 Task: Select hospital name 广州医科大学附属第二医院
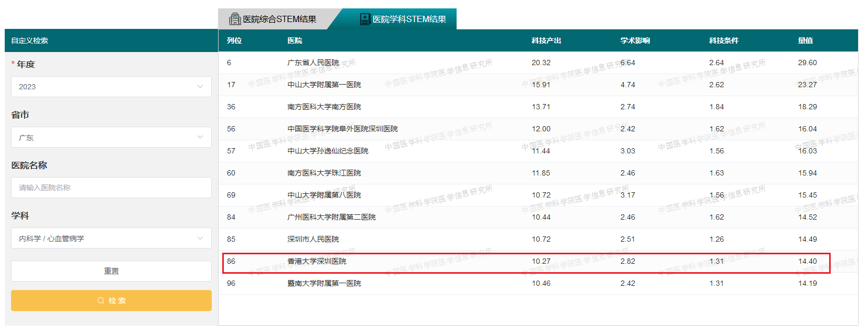332,217
